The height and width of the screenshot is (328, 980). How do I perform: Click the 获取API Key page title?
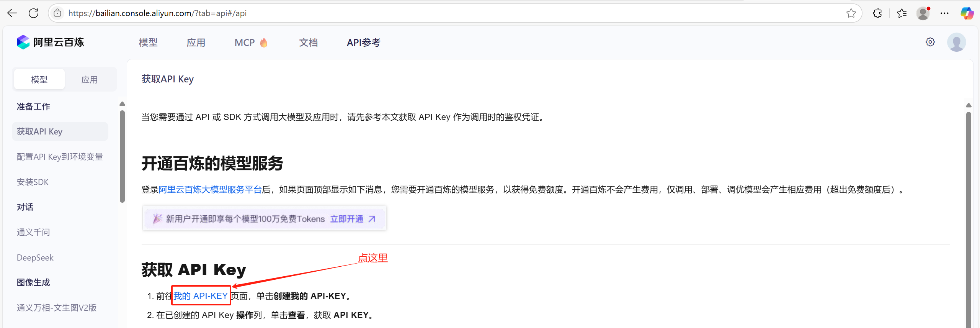(168, 79)
